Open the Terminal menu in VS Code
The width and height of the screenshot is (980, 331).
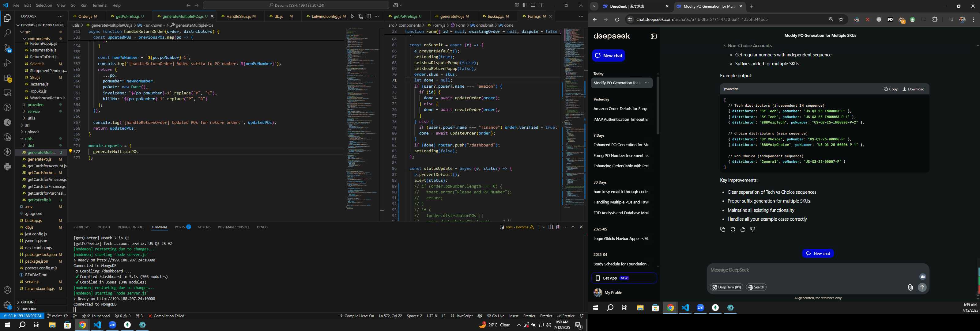100,5
